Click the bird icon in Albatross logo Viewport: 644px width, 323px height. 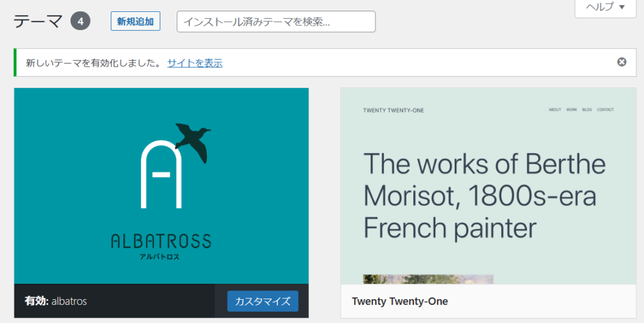tap(192, 140)
